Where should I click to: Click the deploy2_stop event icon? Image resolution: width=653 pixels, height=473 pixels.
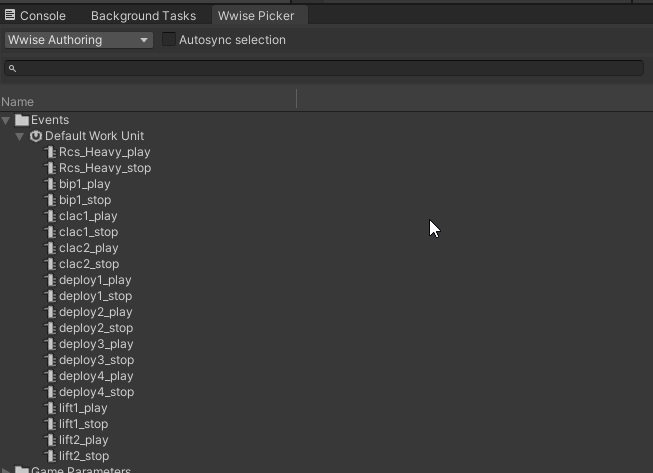50,328
